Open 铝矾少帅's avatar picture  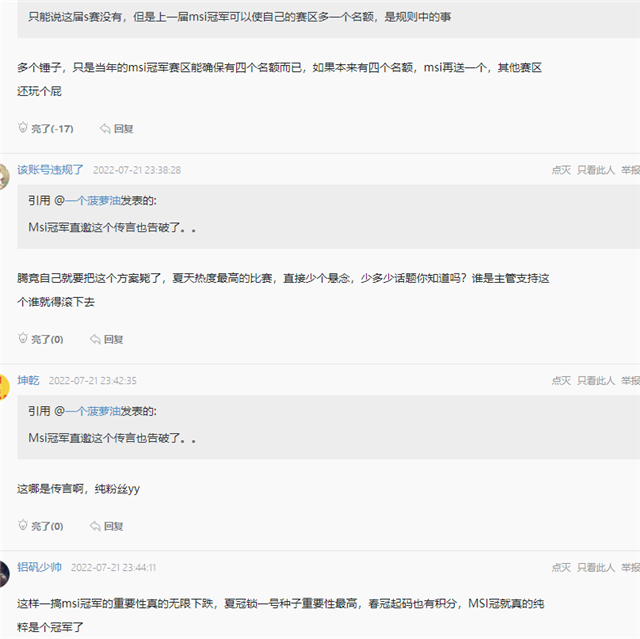pos(4,572)
